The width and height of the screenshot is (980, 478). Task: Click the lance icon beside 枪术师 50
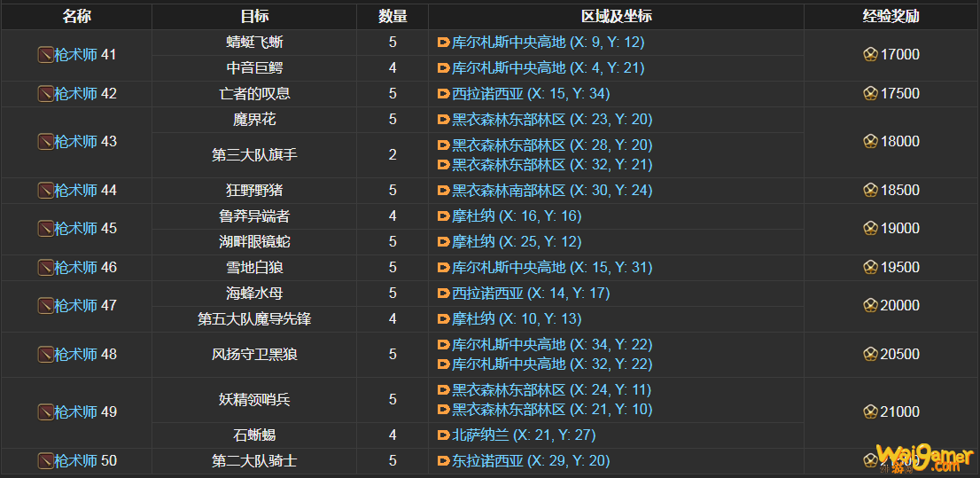[45, 461]
